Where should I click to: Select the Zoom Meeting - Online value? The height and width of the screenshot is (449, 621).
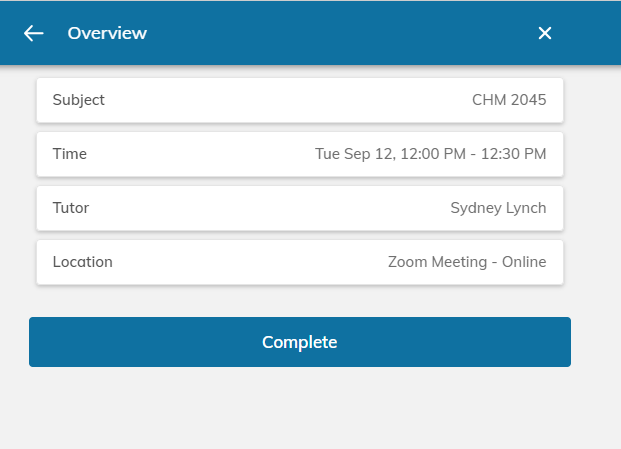467,262
